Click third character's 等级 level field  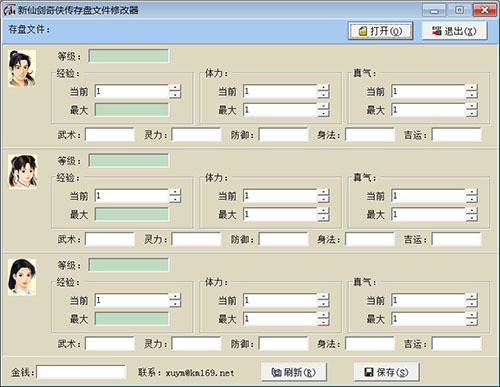click(x=129, y=265)
